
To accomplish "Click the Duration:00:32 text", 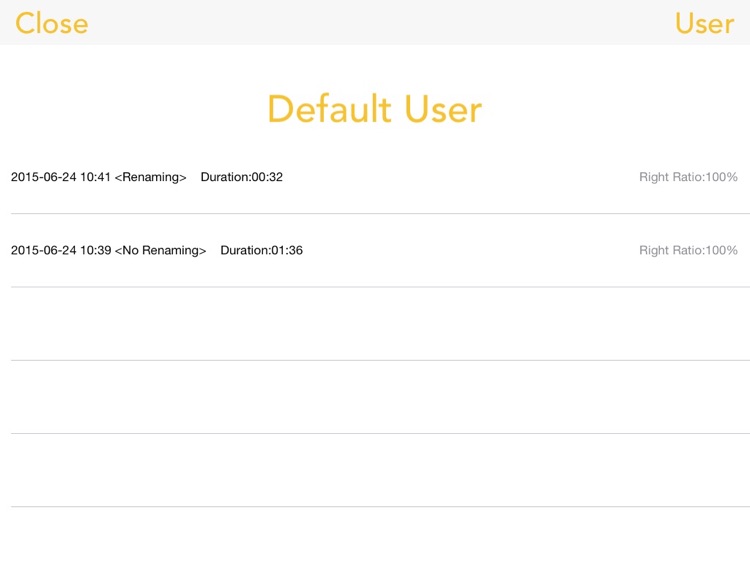I will (241, 177).
